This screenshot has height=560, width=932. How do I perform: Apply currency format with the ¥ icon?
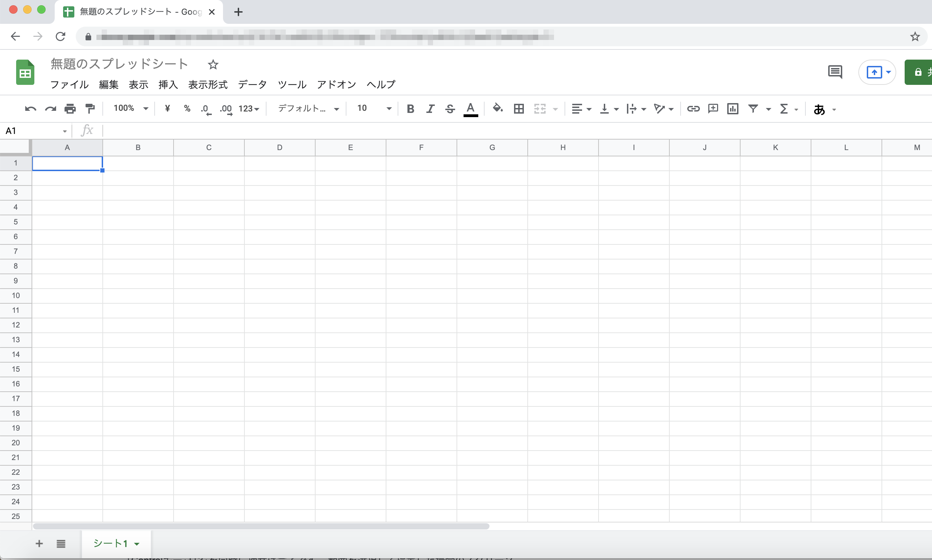[x=168, y=109]
